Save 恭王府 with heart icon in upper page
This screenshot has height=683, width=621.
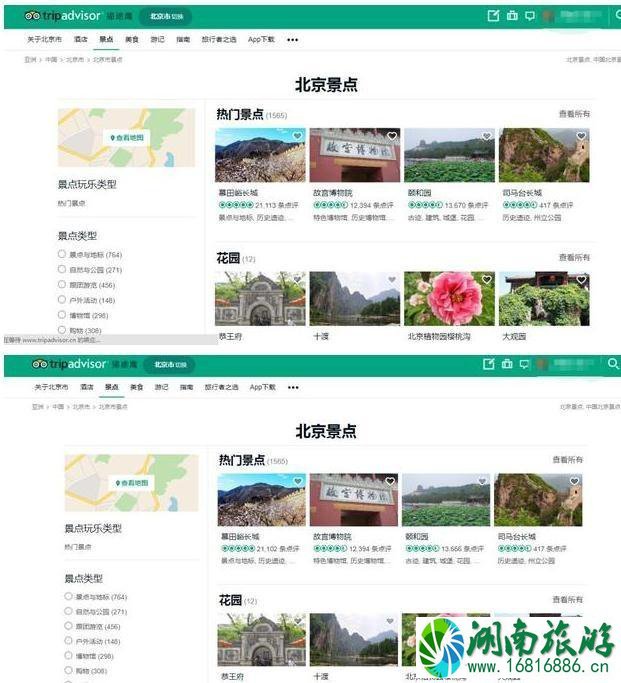pos(297,280)
